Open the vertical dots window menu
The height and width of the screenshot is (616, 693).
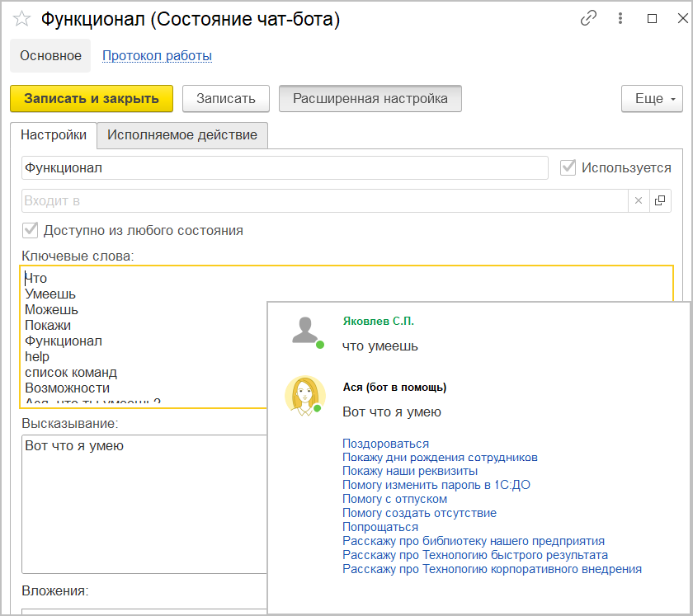[620, 18]
